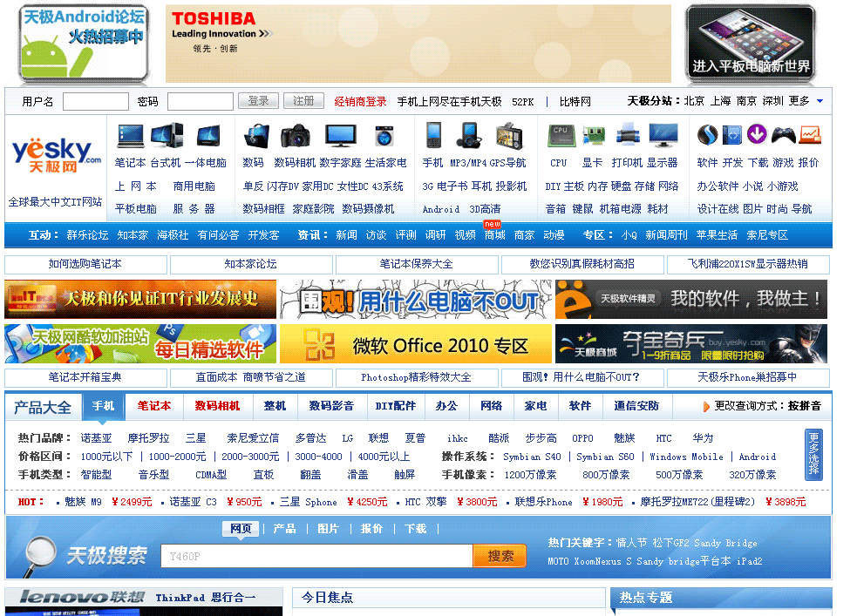Switch to the 笔记本 product tab
Image resolution: width=857 pixels, height=616 pixels.
(x=154, y=406)
